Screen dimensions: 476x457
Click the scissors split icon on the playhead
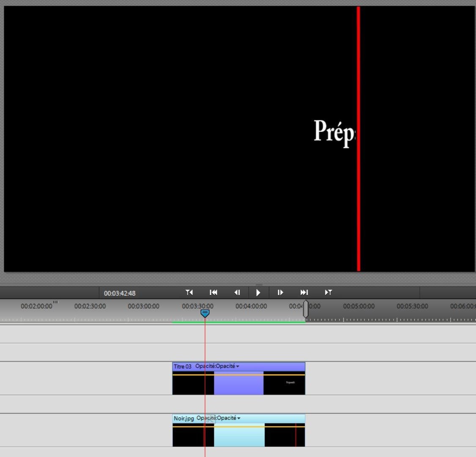(210, 420)
